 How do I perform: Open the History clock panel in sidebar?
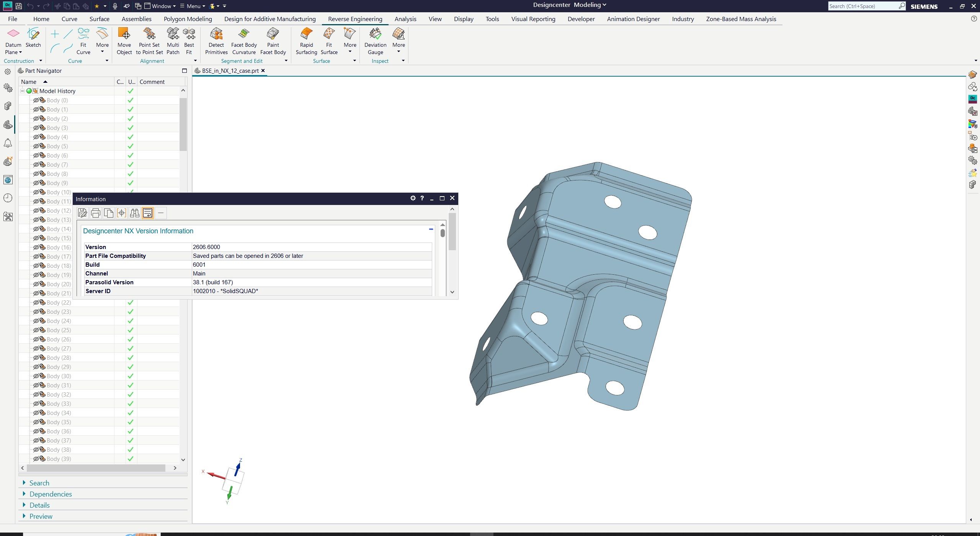8,198
